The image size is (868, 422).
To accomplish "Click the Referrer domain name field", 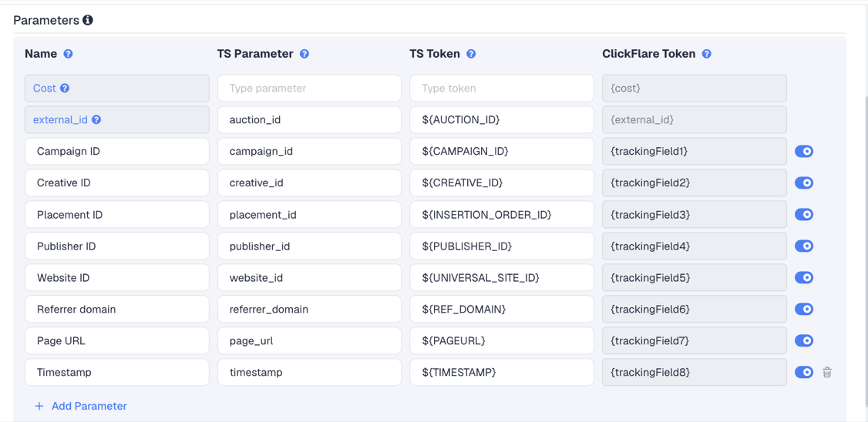I will (117, 309).
